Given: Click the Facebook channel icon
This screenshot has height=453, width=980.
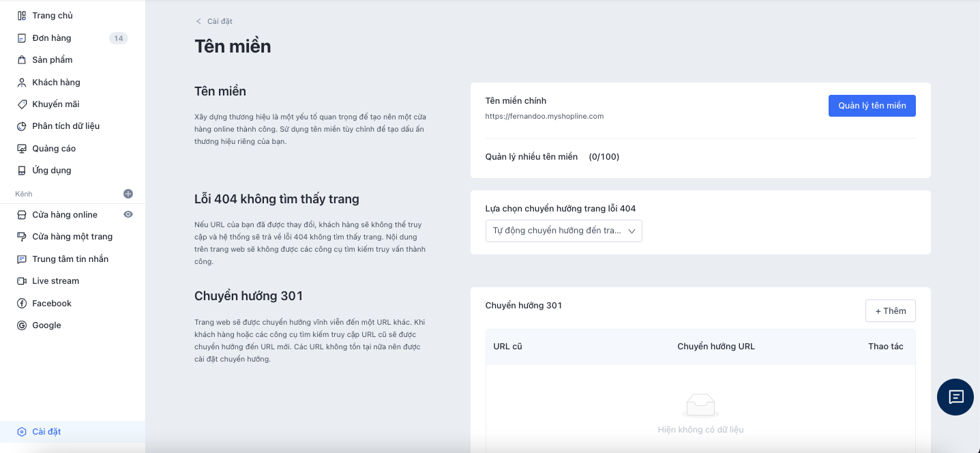Looking at the screenshot, I should (22, 304).
